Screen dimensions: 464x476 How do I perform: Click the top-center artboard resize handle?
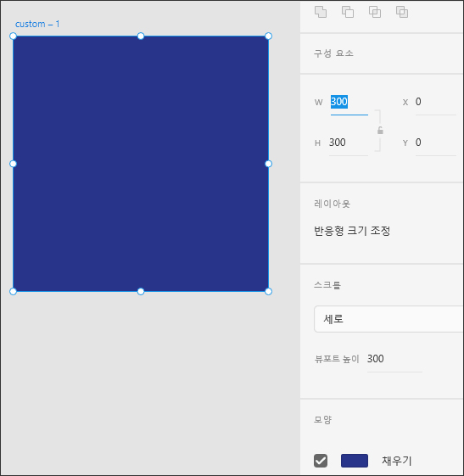141,36
